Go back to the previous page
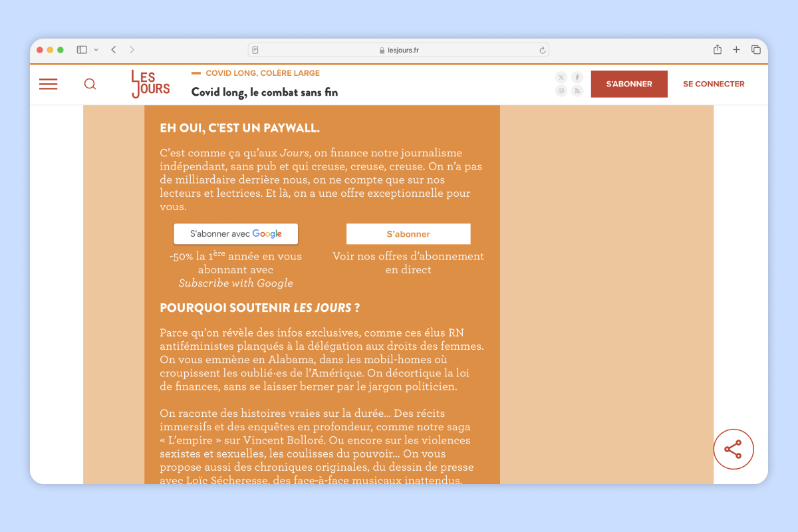Viewport: 798px width, 532px height. [x=114, y=50]
